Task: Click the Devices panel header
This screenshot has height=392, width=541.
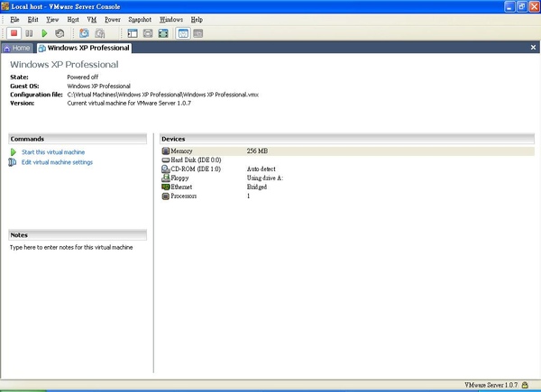Action: (347, 139)
